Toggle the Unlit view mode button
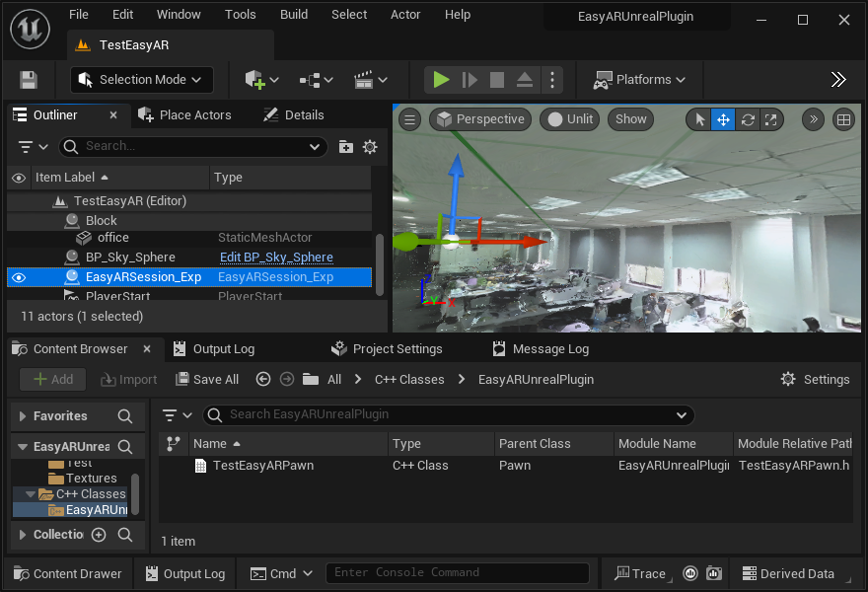The image size is (868, 592). pos(570,119)
